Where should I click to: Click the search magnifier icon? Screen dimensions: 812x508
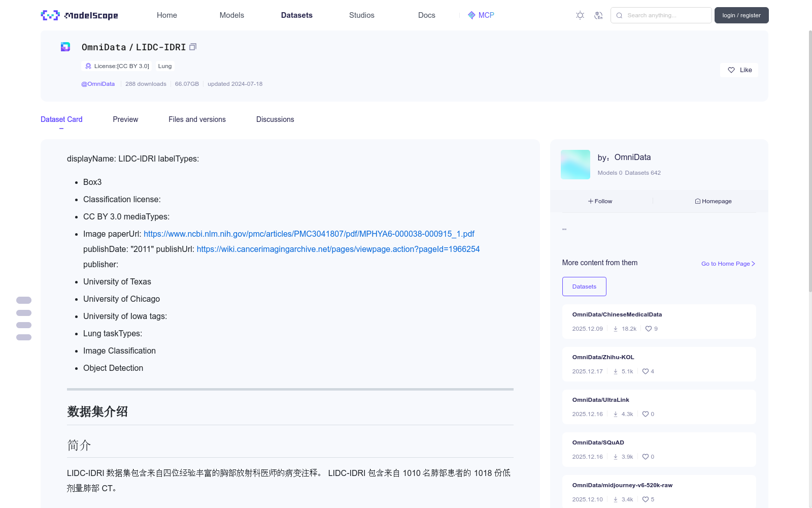point(619,15)
